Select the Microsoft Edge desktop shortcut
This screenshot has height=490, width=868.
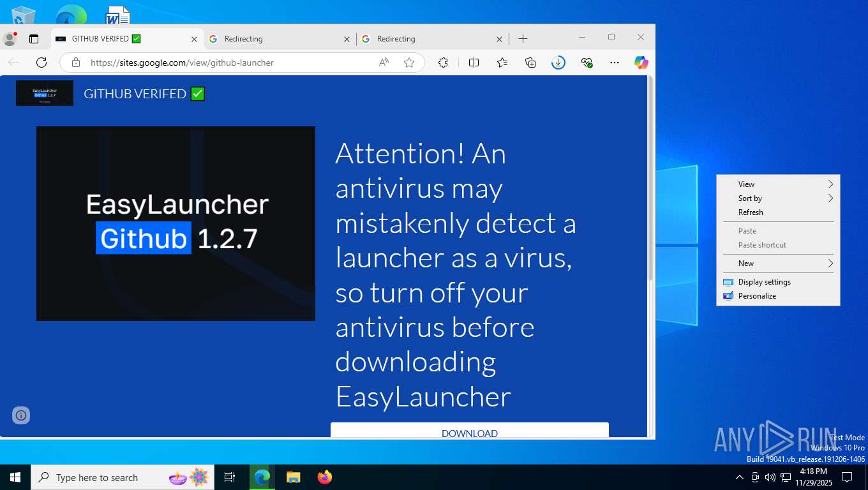[71, 15]
